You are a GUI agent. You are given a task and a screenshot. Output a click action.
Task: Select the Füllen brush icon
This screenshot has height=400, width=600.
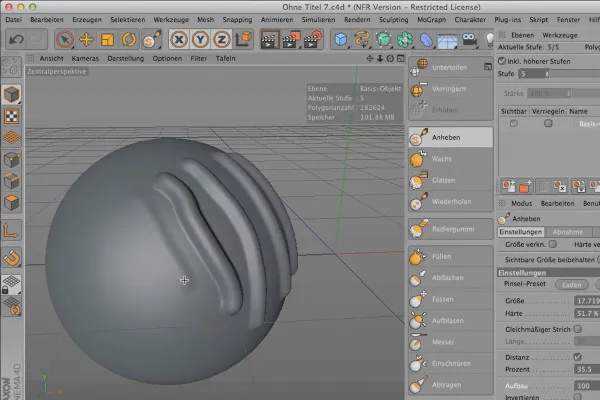click(x=417, y=256)
